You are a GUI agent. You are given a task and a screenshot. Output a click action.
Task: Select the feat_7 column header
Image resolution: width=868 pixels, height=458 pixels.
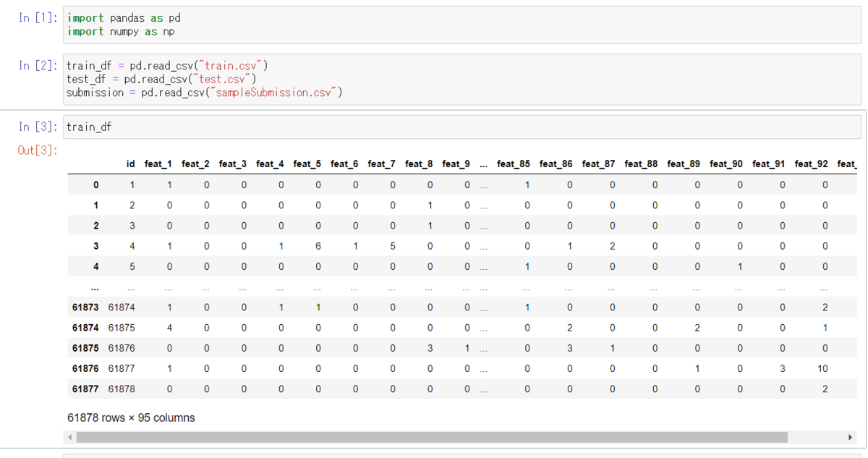381,164
